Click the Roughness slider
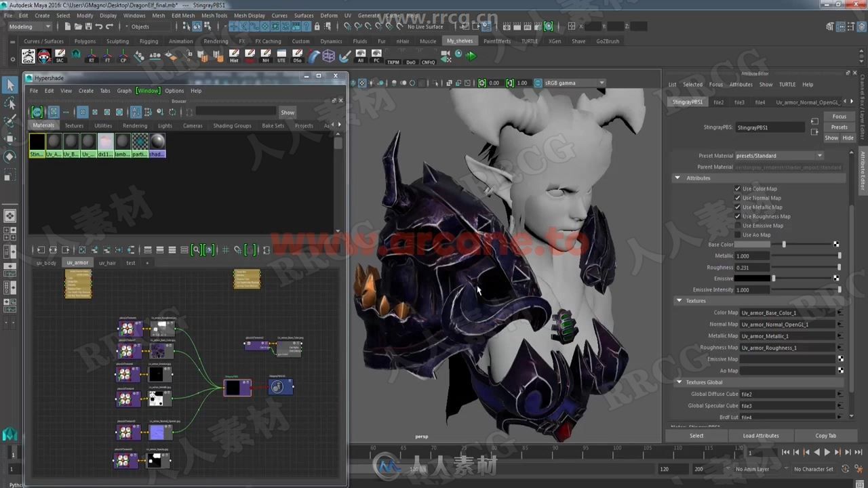868x488 pixels. click(x=806, y=267)
